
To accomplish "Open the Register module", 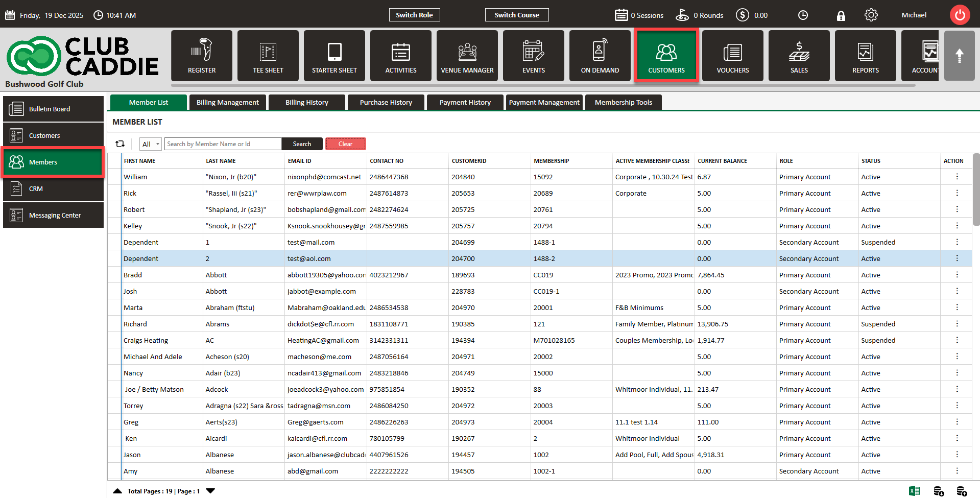I will click(201, 56).
